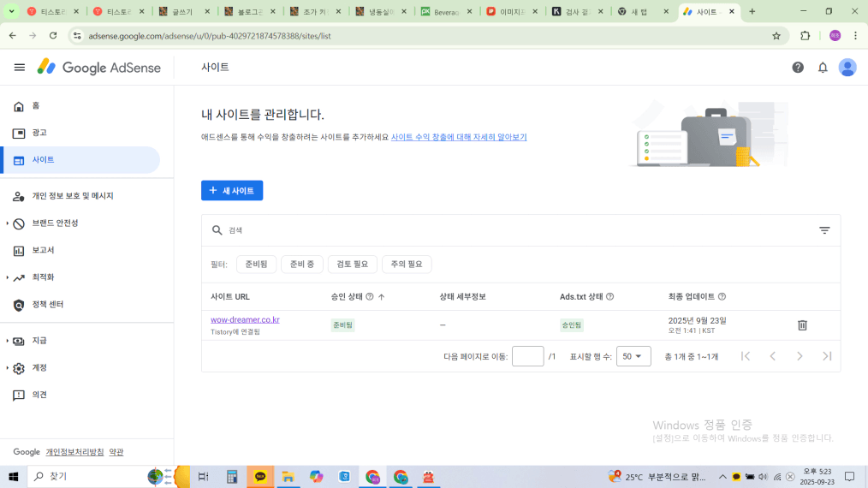The image size is (868, 488).
Task: Toggle the 준비됨 filter chip
Action: point(256,265)
